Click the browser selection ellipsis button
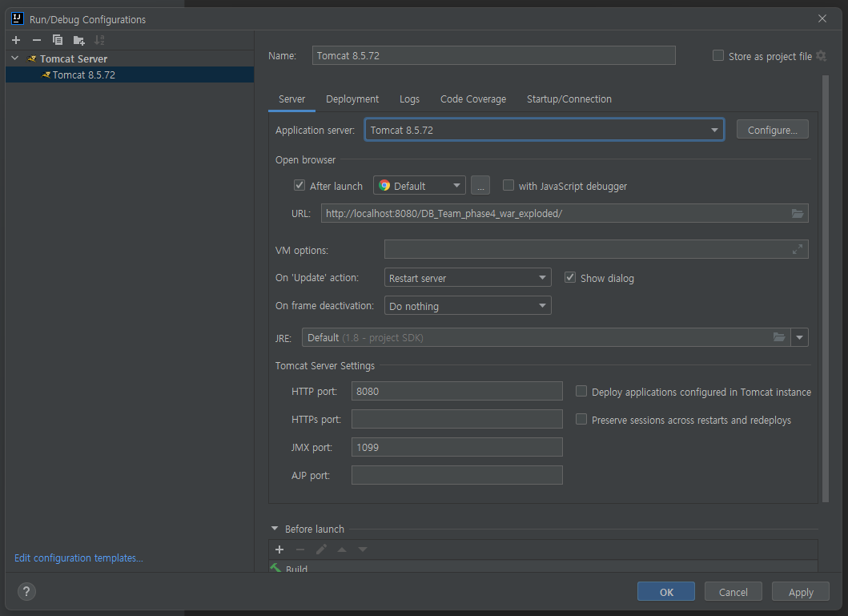 480,186
